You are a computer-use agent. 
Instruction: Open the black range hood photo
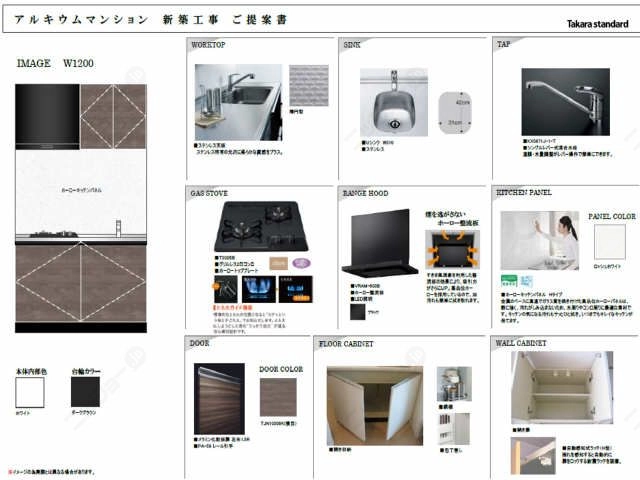[x=379, y=242]
